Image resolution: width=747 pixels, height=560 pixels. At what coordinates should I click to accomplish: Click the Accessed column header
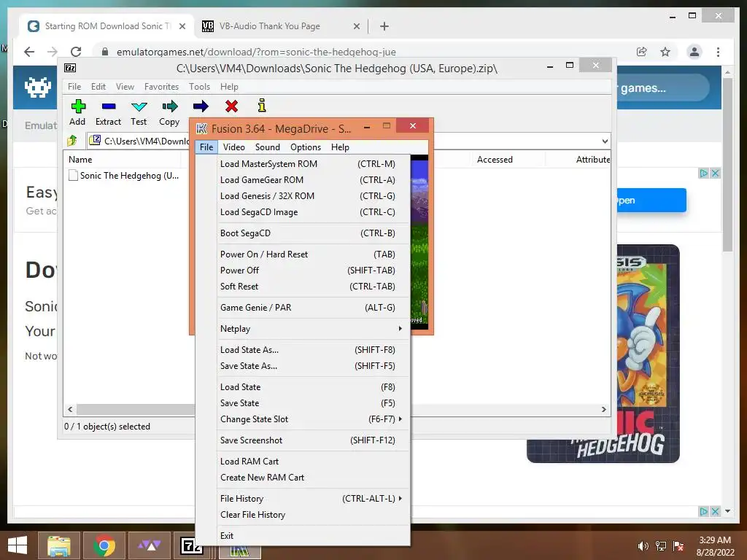[x=495, y=160]
